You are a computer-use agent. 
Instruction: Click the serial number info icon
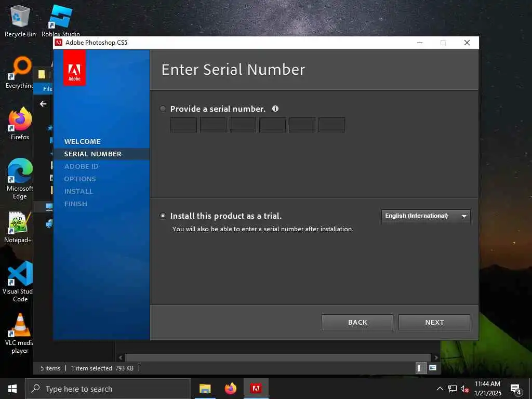coord(275,109)
